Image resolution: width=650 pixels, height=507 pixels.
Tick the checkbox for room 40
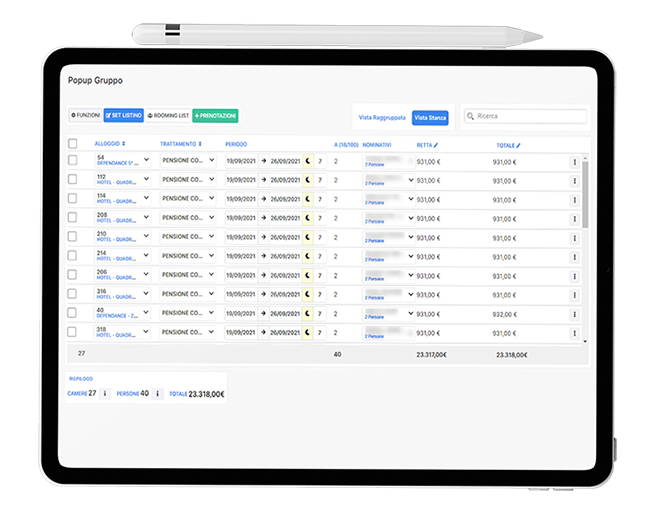click(72, 313)
